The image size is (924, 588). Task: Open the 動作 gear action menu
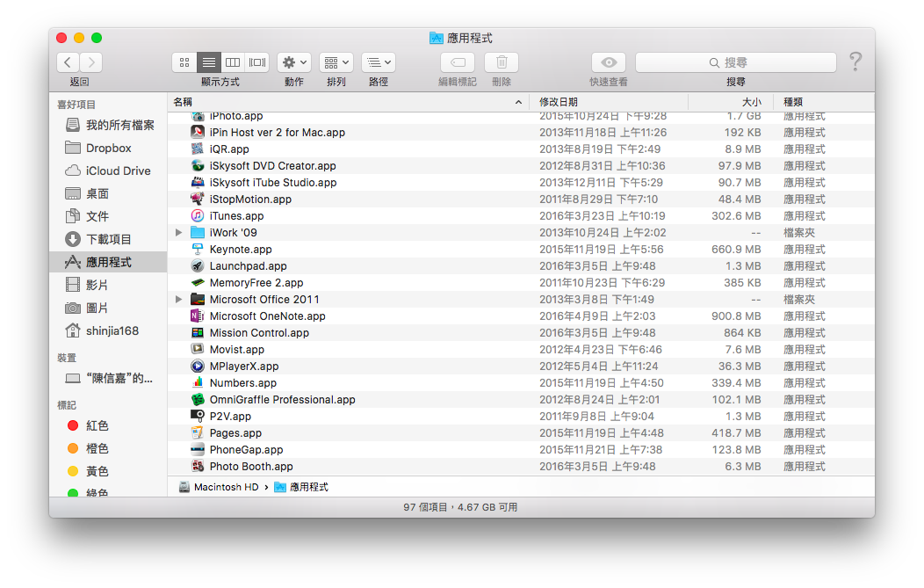point(294,62)
